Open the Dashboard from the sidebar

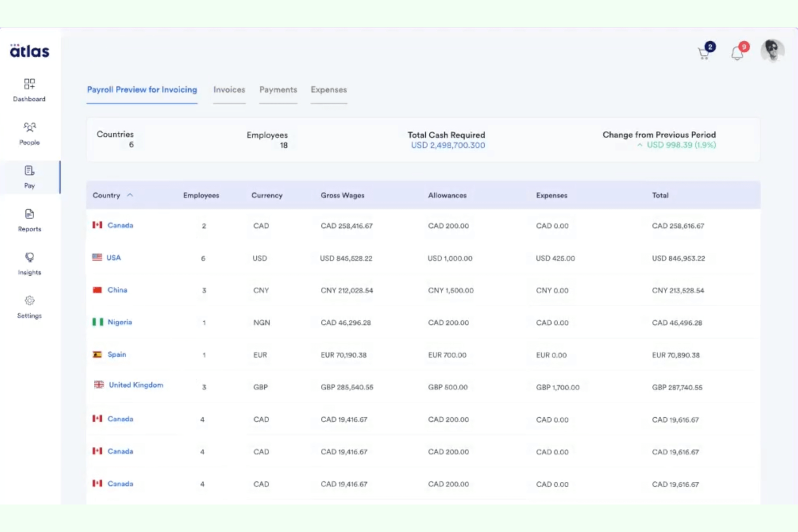(29, 90)
